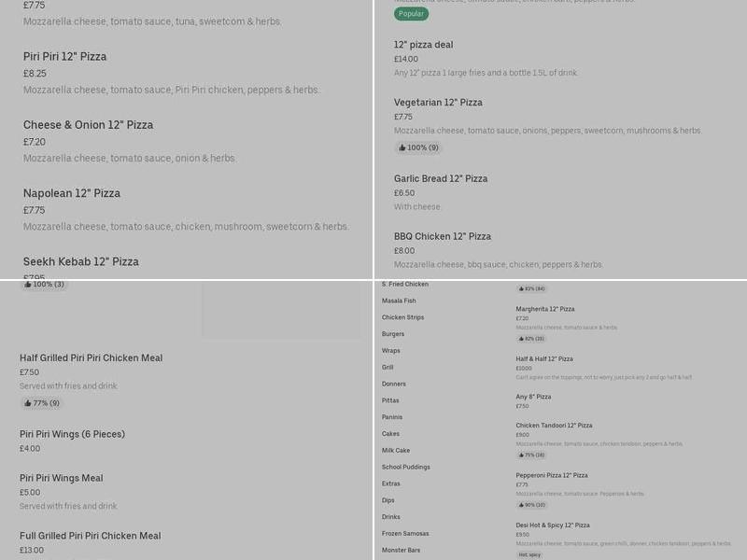The width and height of the screenshot is (747, 560).
Task: Select Piri Piri 12" Pizza item
Action: coord(65,57)
